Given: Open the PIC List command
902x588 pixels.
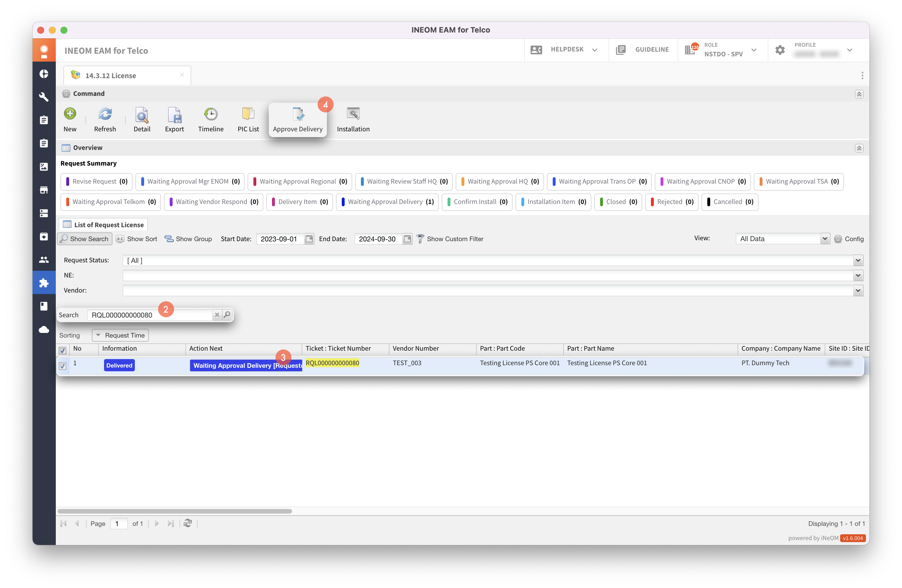Looking at the screenshot, I should [248, 120].
